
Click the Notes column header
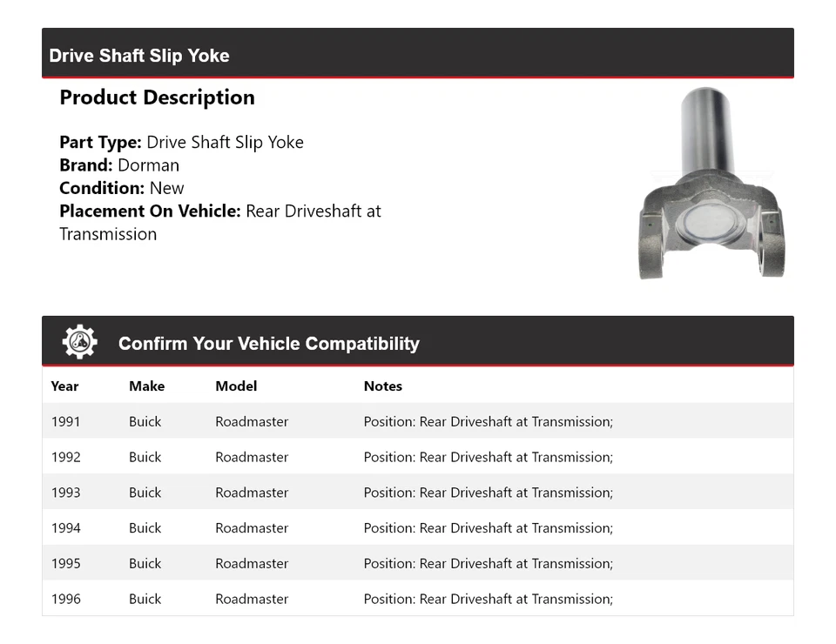pyautogui.click(x=382, y=386)
